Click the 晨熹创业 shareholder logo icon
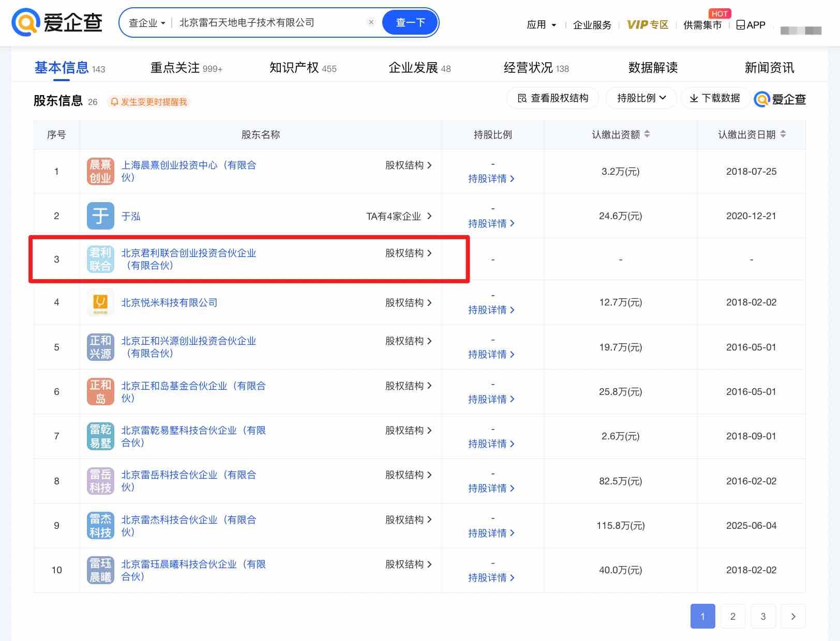The height and width of the screenshot is (641, 840). click(100, 172)
